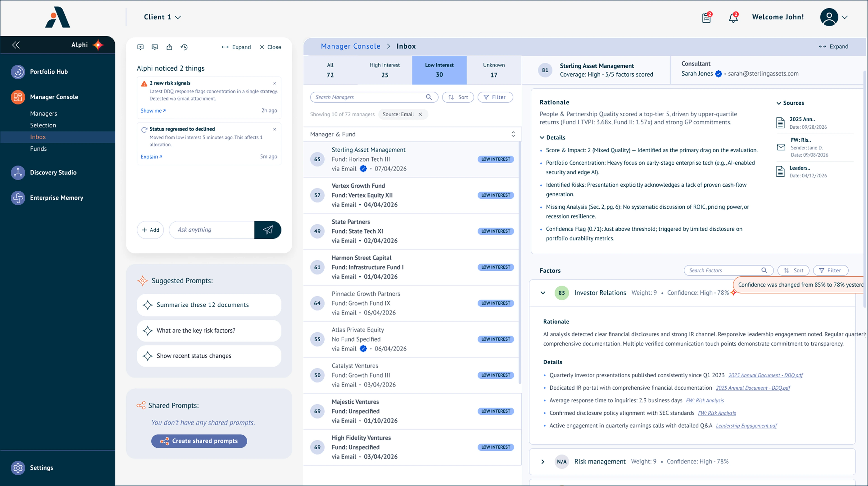Switch to the Unknown 17 tab
Image resolution: width=868 pixels, height=486 pixels.
(494, 70)
